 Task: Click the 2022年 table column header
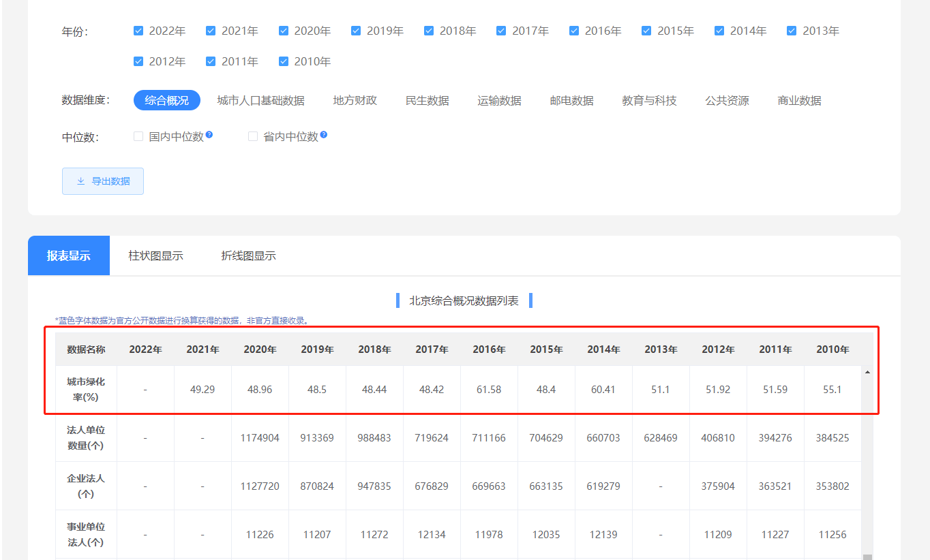click(x=146, y=349)
